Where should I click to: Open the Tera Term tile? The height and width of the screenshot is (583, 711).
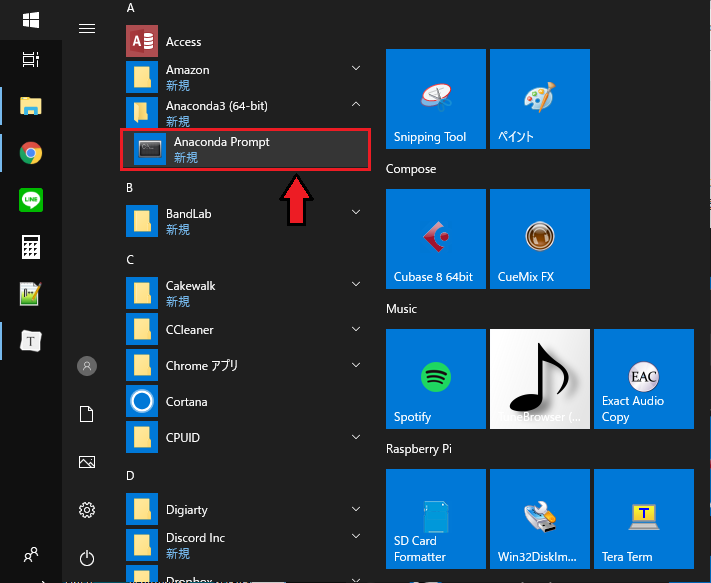pos(644,519)
